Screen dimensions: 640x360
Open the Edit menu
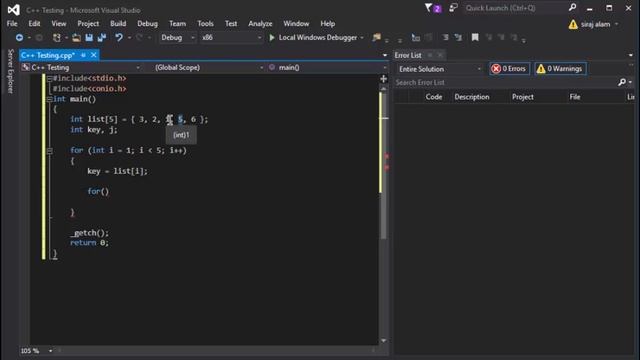(x=34, y=24)
